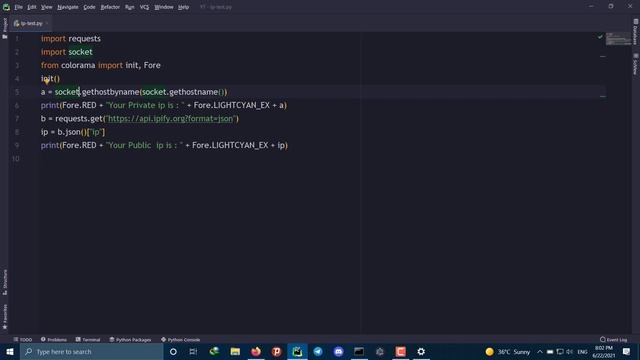Open Discord from the taskbar
The width and height of the screenshot is (640, 360).
tap(338, 351)
